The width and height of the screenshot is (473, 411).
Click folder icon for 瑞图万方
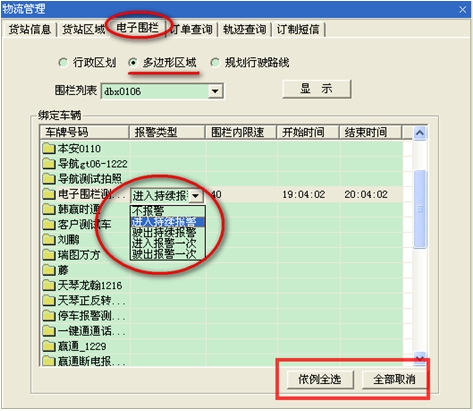tap(49, 255)
